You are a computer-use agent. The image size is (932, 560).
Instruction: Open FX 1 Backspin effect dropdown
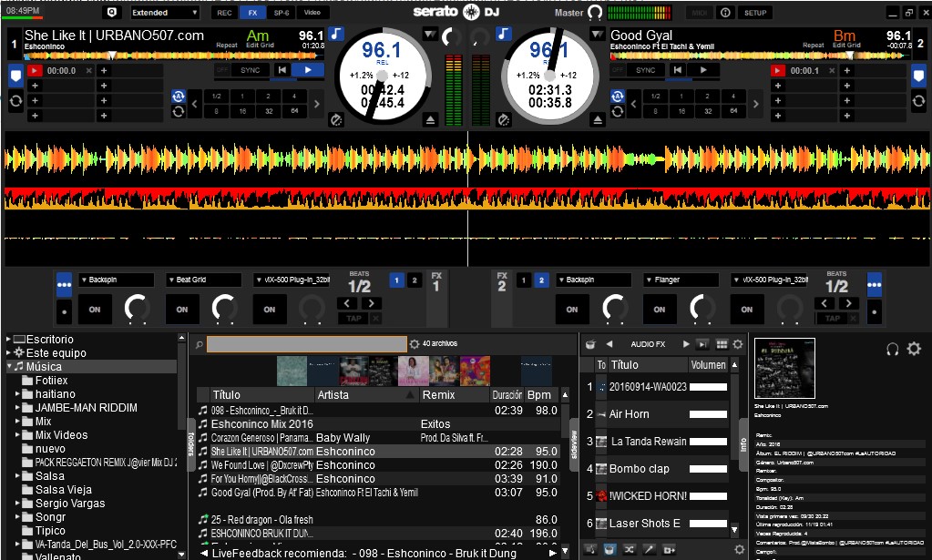[117, 280]
